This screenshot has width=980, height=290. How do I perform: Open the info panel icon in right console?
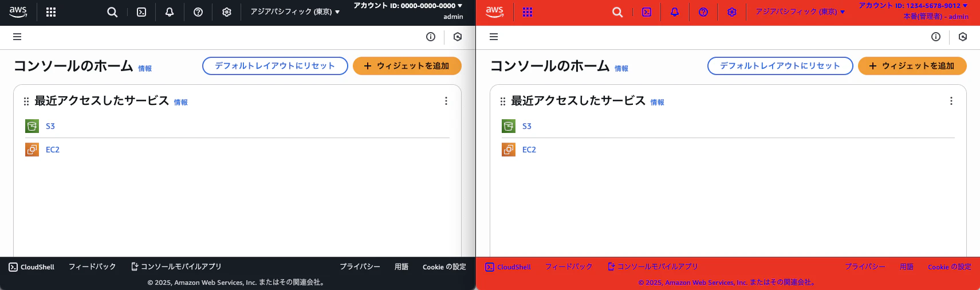[936, 37]
